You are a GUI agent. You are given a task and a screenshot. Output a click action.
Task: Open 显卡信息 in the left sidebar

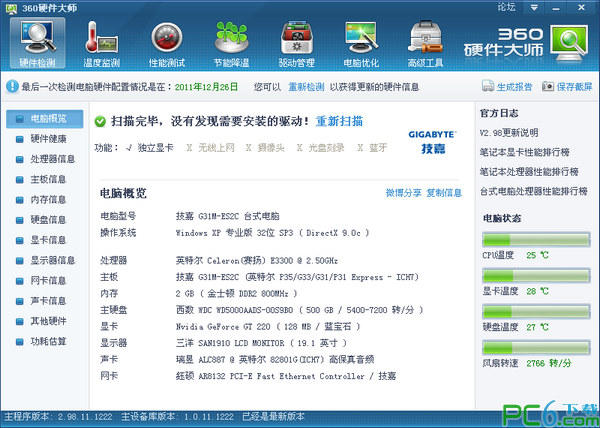49,240
